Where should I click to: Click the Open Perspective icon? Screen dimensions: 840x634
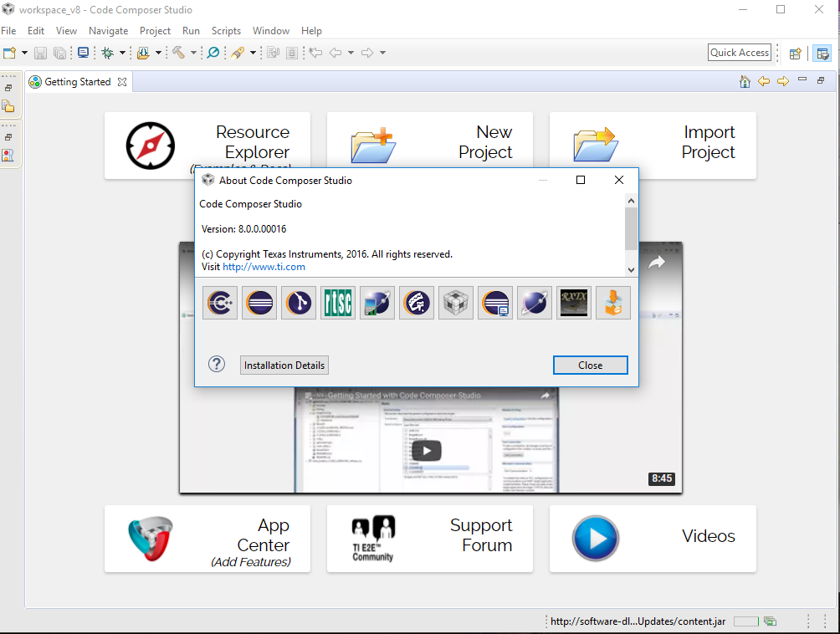(796, 53)
